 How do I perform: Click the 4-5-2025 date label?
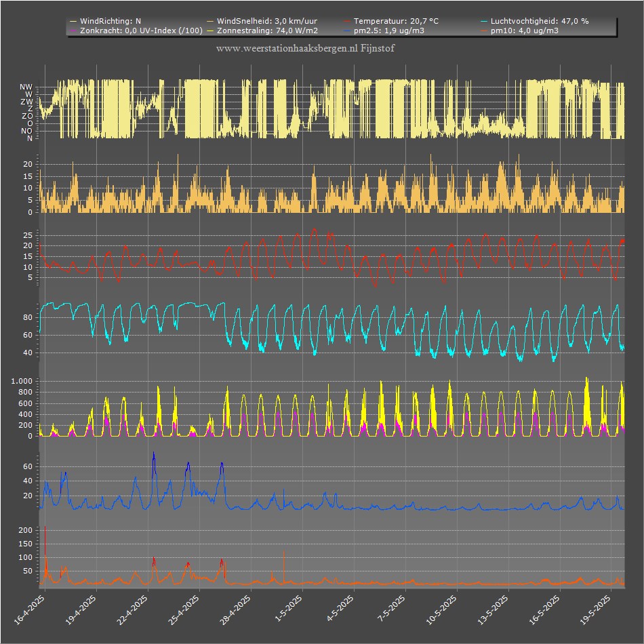(340, 608)
